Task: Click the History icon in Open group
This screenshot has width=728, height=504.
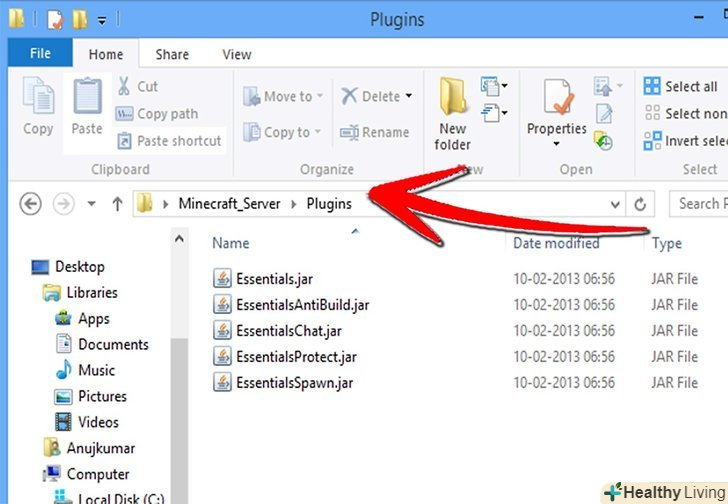Action: [x=603, y=141]
